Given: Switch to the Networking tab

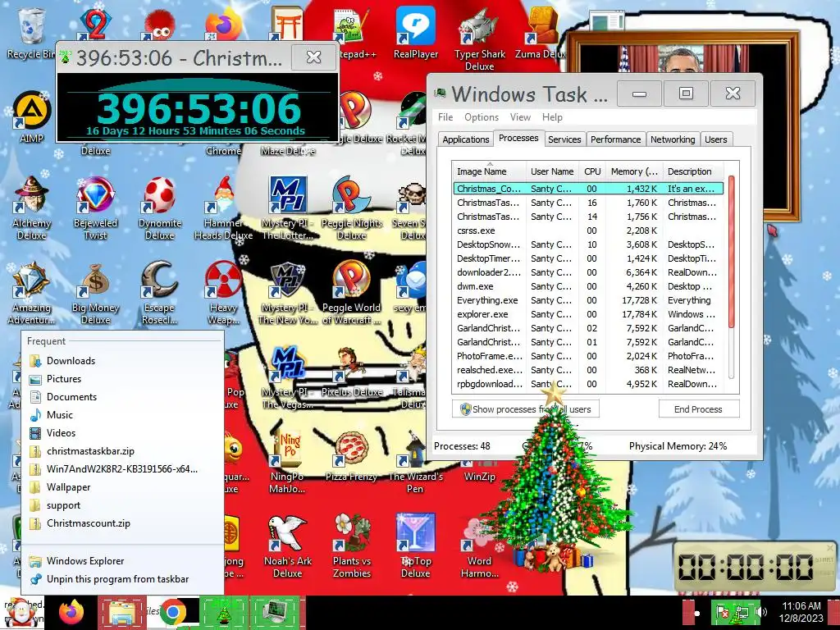Looking at the screenshot, I should point(673,139).
